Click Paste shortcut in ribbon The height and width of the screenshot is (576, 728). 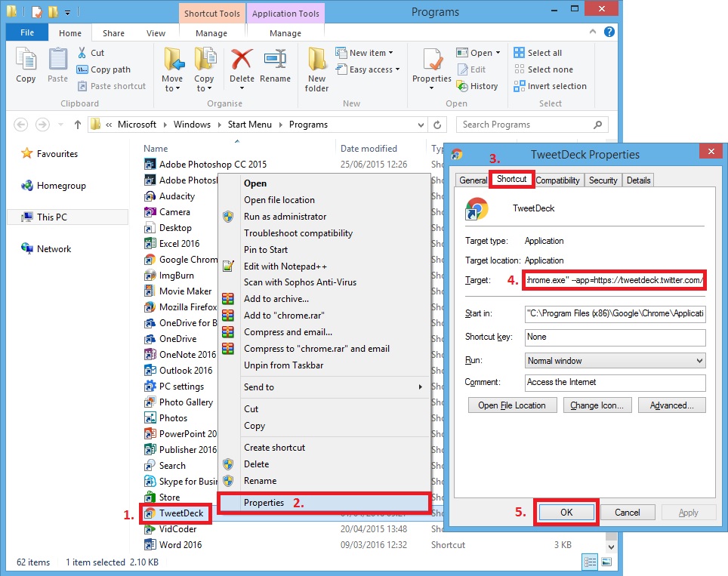(112, 86)
